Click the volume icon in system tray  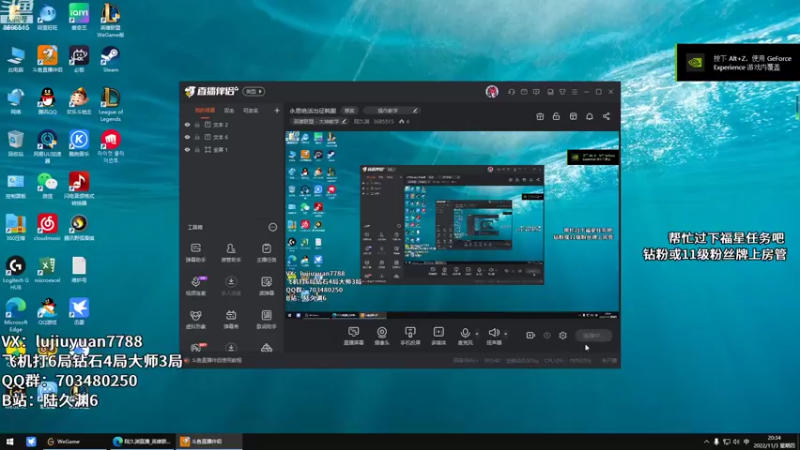[736, 442]
